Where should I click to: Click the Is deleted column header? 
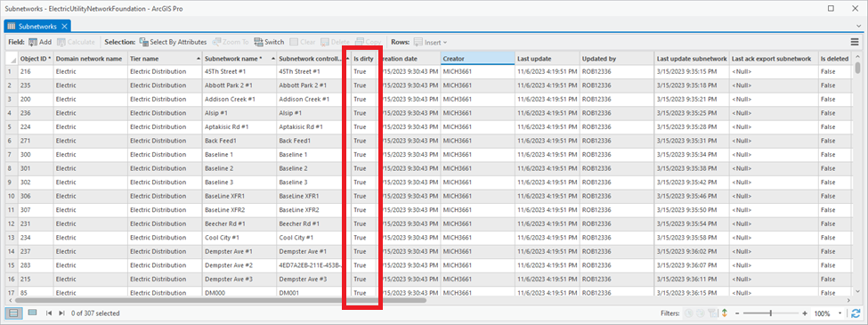[835, 58]
